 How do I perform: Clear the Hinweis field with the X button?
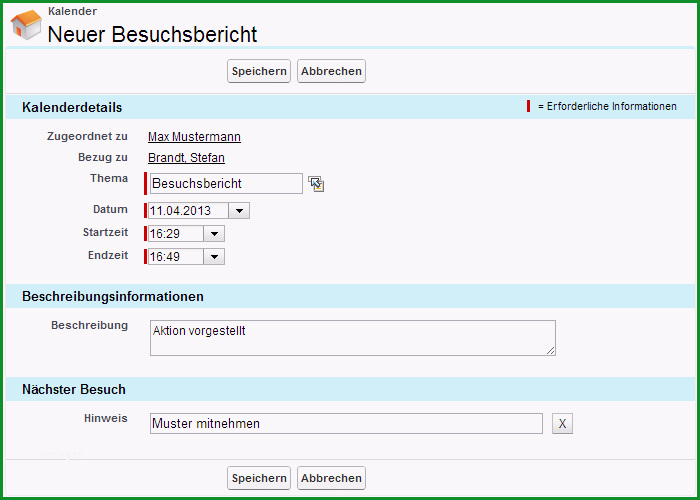point(562,423)
